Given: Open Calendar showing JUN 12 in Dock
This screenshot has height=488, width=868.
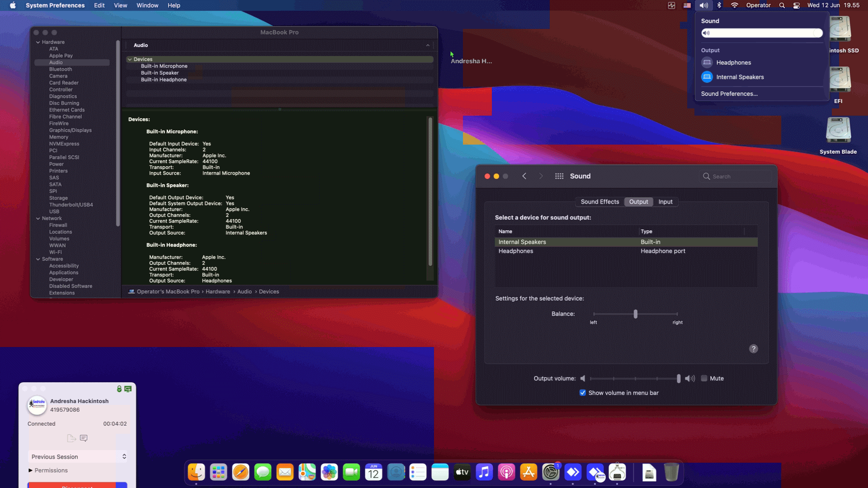Looking at the screenshot, I should pos(373,472).
